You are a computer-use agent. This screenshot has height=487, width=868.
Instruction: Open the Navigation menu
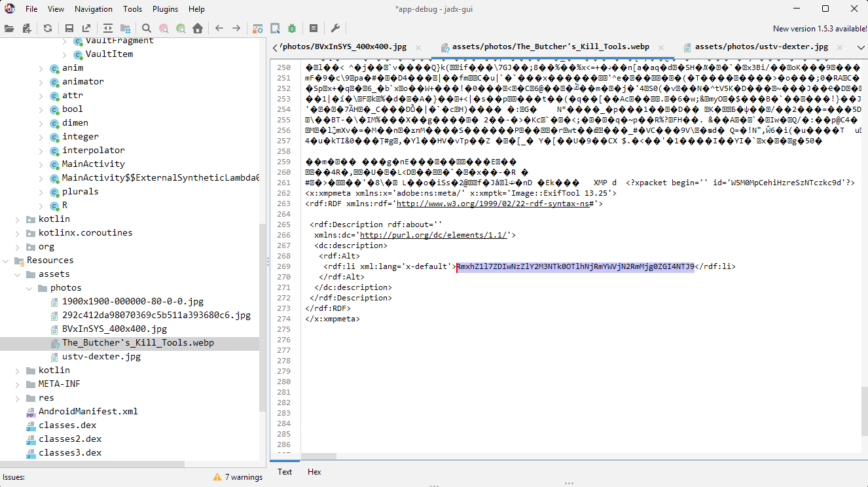93,9
